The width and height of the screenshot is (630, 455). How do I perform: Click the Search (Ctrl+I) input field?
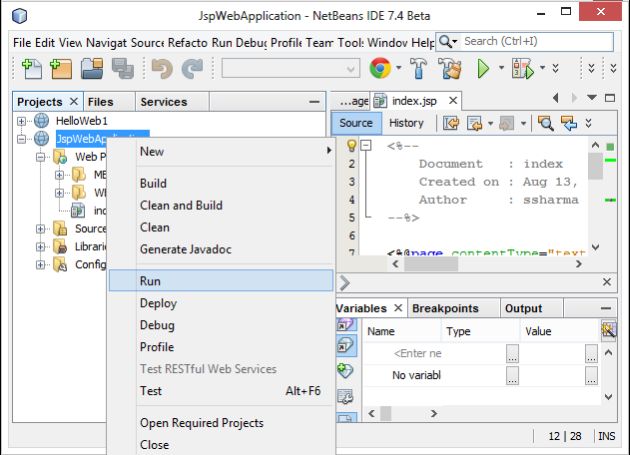coord(537,41)
